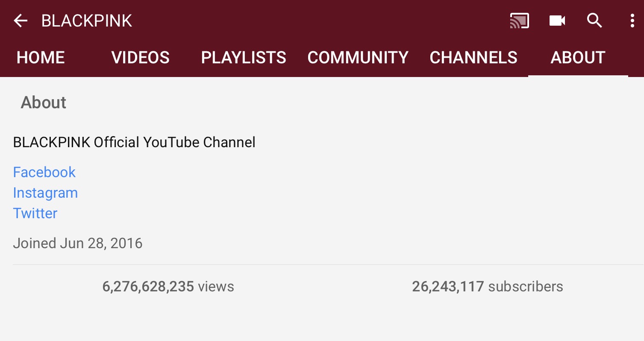Open search with the magnifier icon
644x341 pixels.
(594, 21)
